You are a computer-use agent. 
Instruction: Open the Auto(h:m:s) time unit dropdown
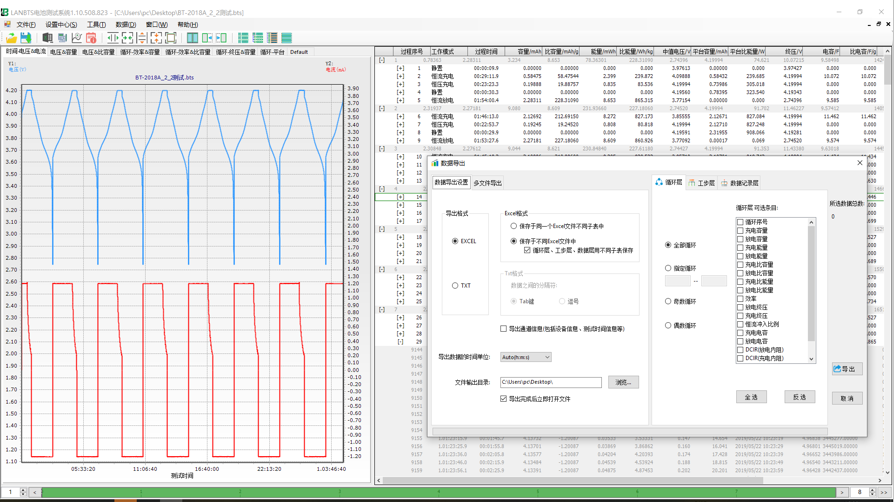click(526, 357)
